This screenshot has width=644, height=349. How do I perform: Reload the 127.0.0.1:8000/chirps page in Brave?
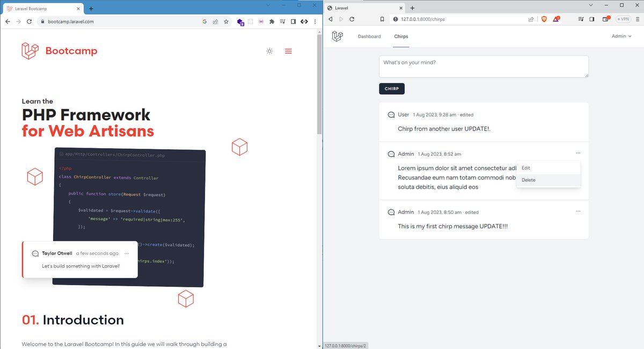click(352, 19)
